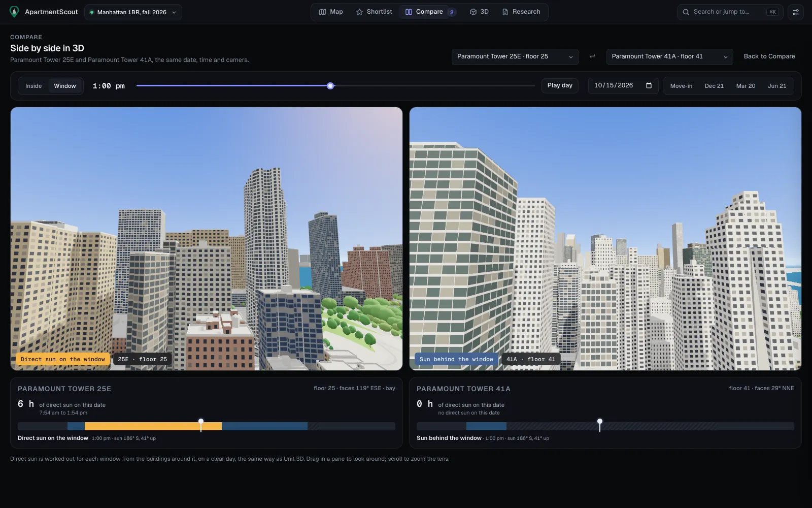Select the Mar 20 date preset
Screen dimensions: 812x508
[746, 86]
